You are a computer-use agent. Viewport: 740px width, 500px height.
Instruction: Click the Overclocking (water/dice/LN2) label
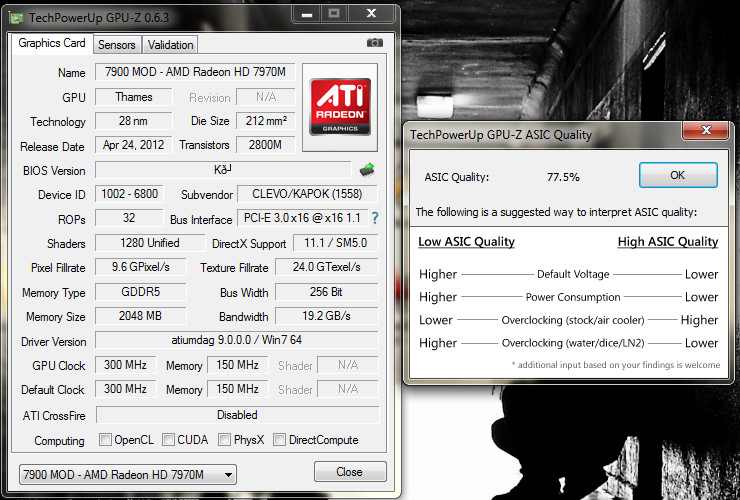(573, 343)
